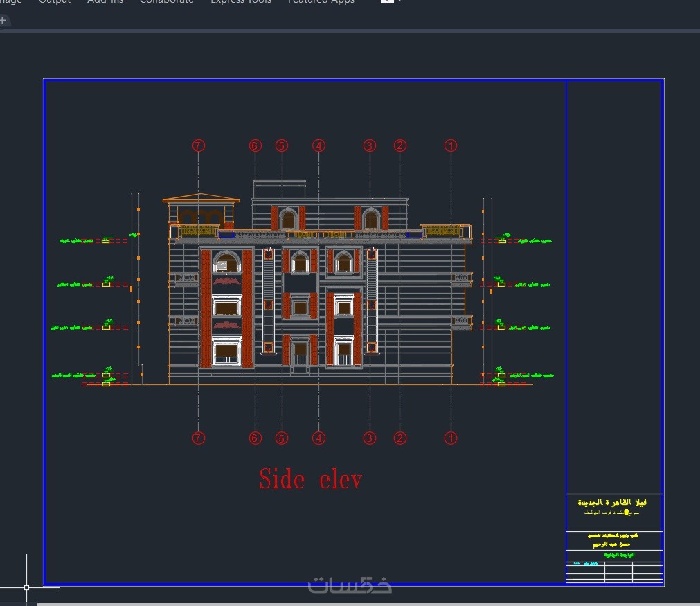700x606 pixels.
Task: Select the green sheet title text in title block
Action: (619, 555)
